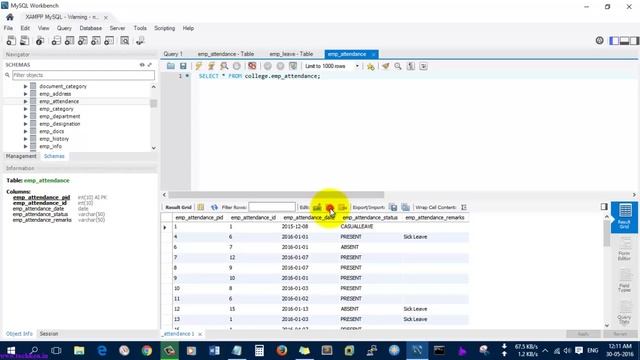Select the Result Grid panel button
640x360 pixels.
624,217
